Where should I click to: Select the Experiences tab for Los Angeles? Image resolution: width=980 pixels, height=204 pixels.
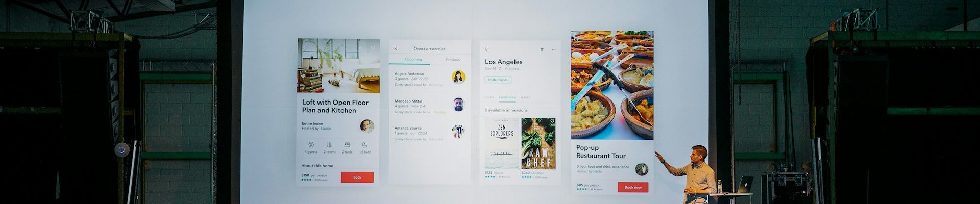(x=507, y=97)
